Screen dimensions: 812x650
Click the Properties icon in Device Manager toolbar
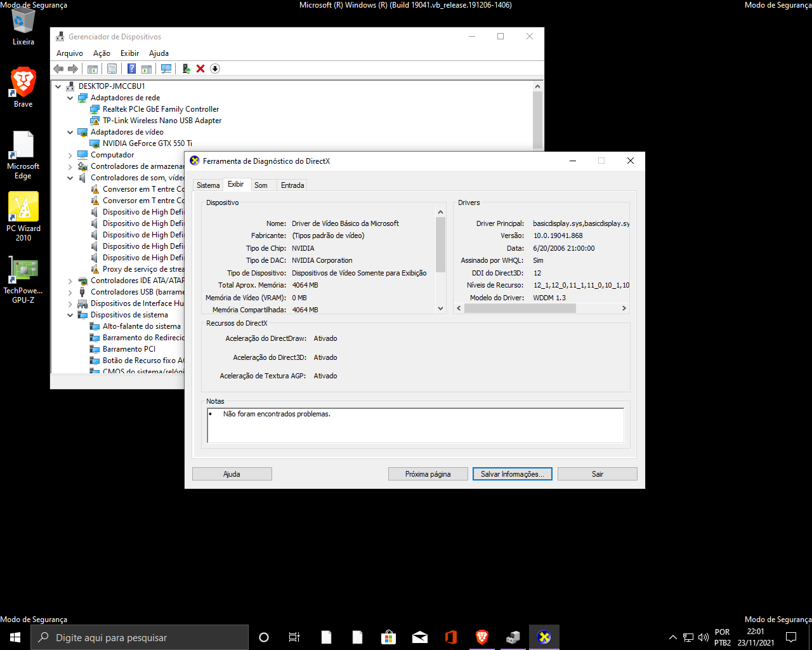click(112, 69)
